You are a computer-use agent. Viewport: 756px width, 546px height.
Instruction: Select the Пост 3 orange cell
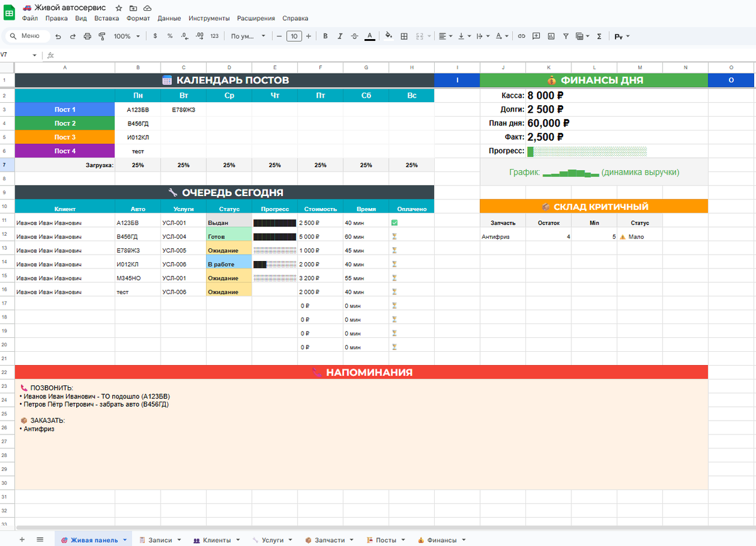coord(65,137)
